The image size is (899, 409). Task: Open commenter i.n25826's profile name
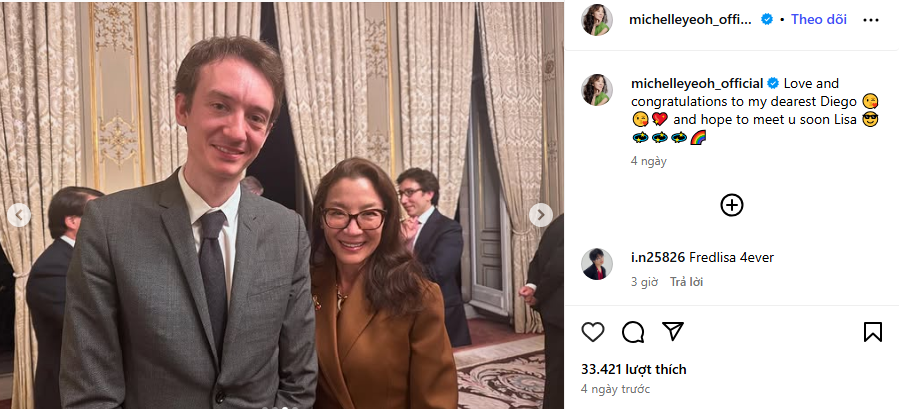658,258
